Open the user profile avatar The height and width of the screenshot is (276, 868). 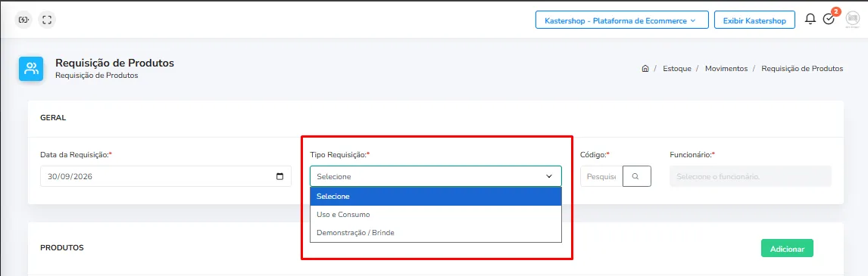pos(853,20)
